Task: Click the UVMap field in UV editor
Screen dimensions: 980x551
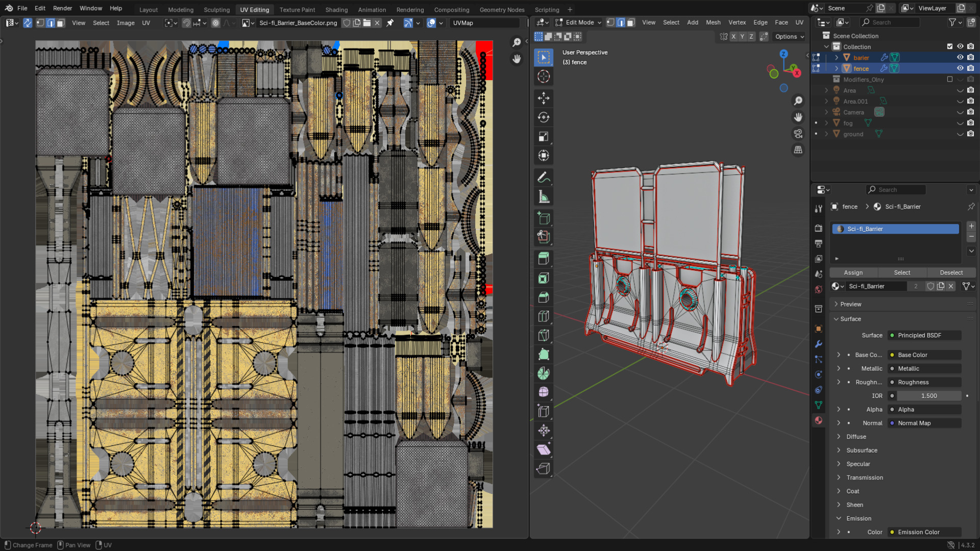Action: pyautogui.click(x=485, y=23)
